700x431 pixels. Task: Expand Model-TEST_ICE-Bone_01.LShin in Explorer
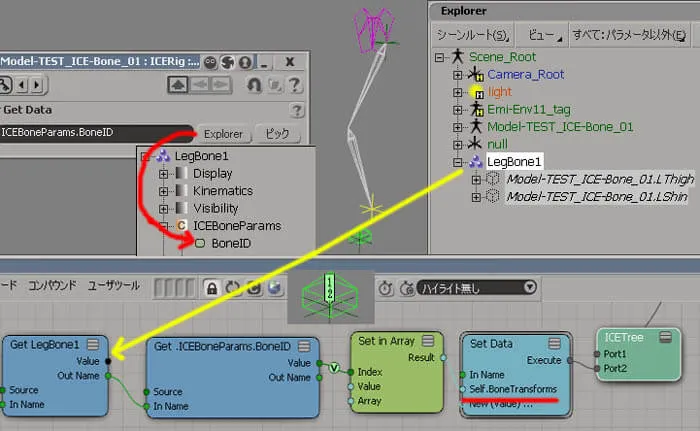(476, 197)
